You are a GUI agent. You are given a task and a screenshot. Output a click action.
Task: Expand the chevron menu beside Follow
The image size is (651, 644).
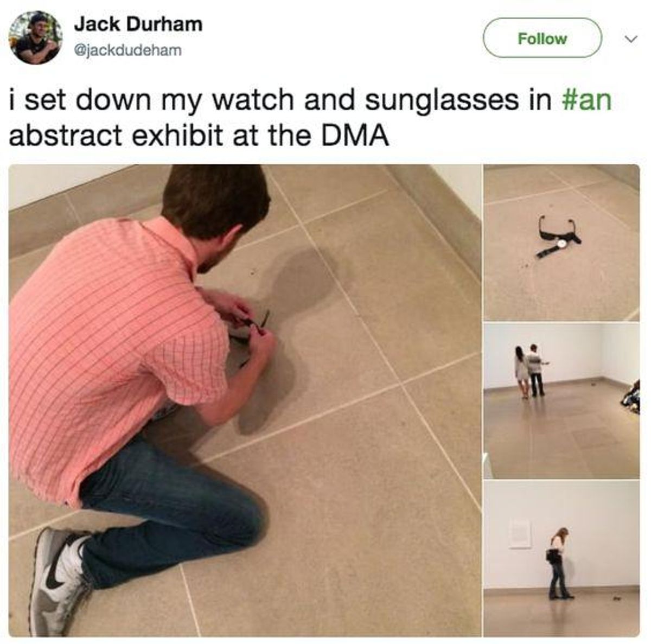[x=629, y=39]
